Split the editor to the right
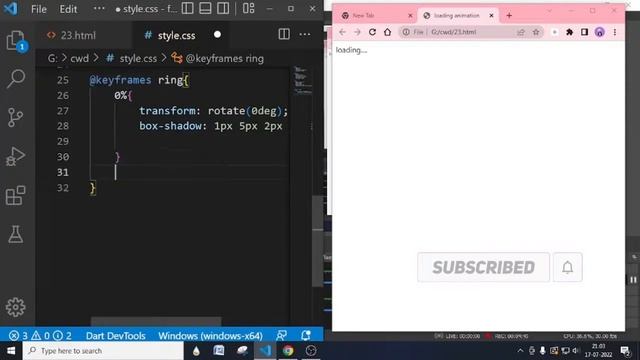 284,34
